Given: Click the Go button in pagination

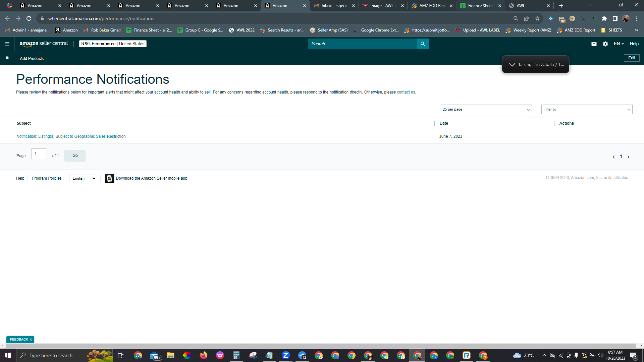Looking at the screenshot, I should click(75, 156).
